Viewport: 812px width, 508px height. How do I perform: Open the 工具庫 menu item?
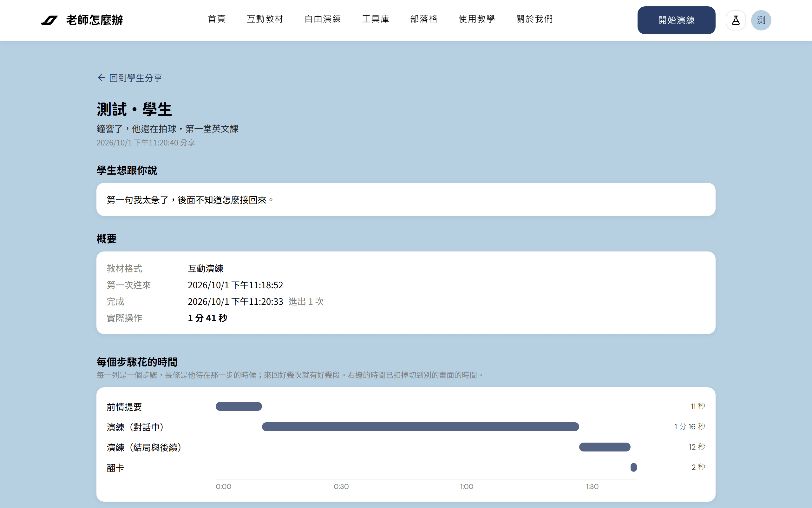[376, 19]
